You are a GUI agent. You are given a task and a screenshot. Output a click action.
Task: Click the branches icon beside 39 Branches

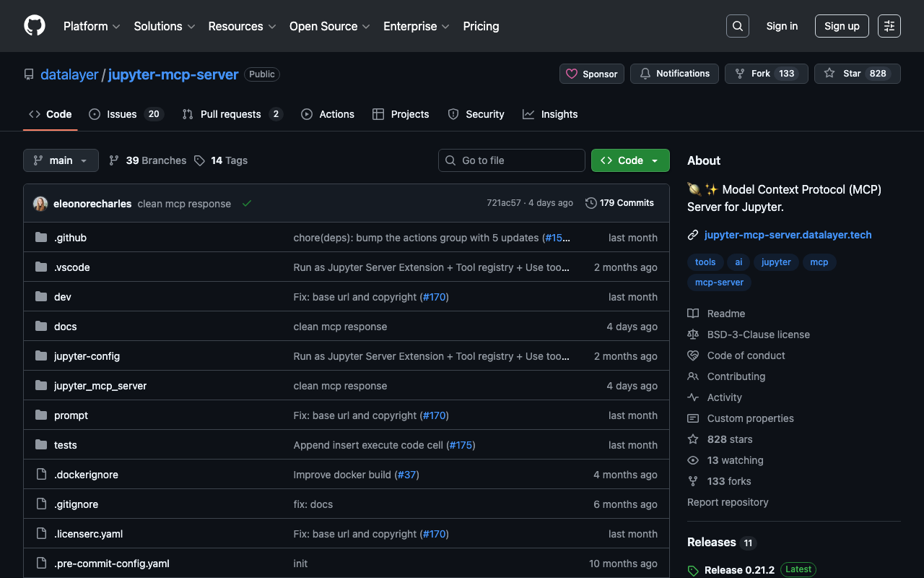click(x=114, y=160)
